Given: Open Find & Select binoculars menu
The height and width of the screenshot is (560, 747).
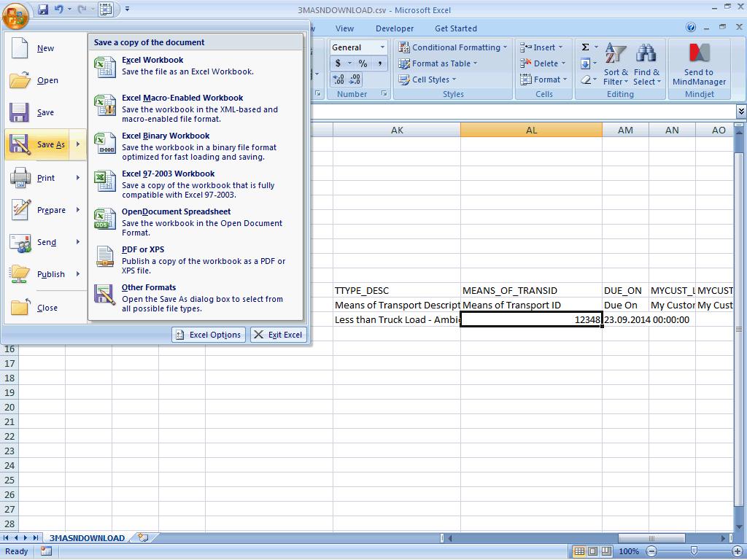Looking at the screenshot, I should (646, 64).
